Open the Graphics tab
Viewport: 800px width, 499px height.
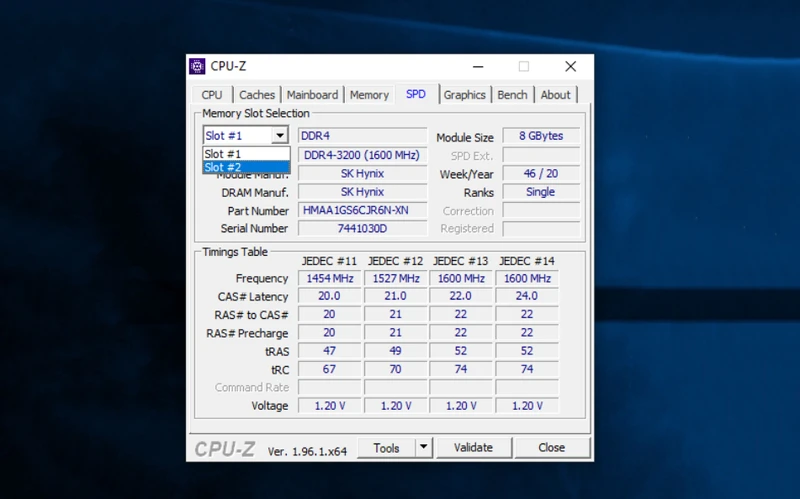[x=464, y=95]
